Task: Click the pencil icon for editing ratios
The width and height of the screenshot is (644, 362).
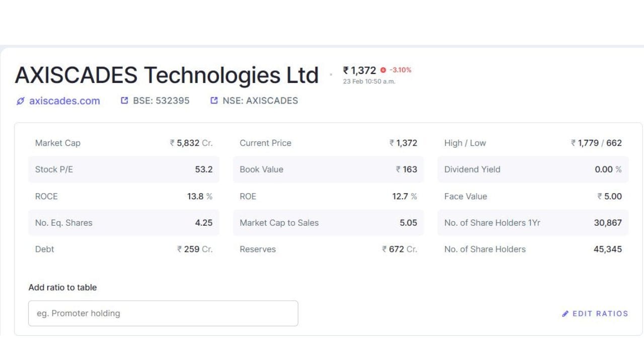Action: [x=566, y=314]
